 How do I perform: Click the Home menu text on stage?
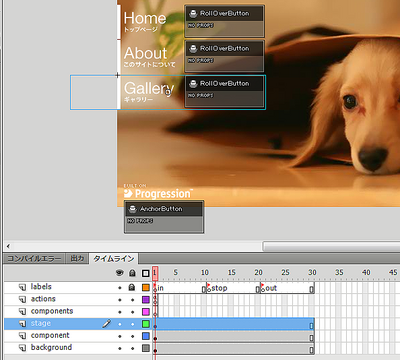[145, 18]
